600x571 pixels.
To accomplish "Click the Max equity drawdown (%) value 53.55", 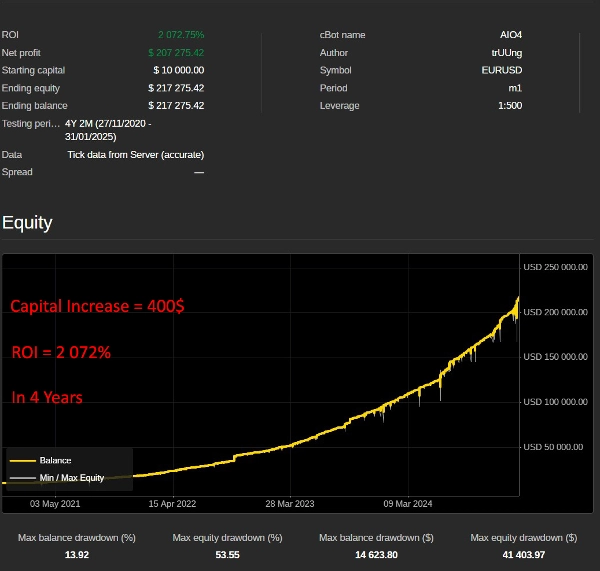I will [227, 554].
